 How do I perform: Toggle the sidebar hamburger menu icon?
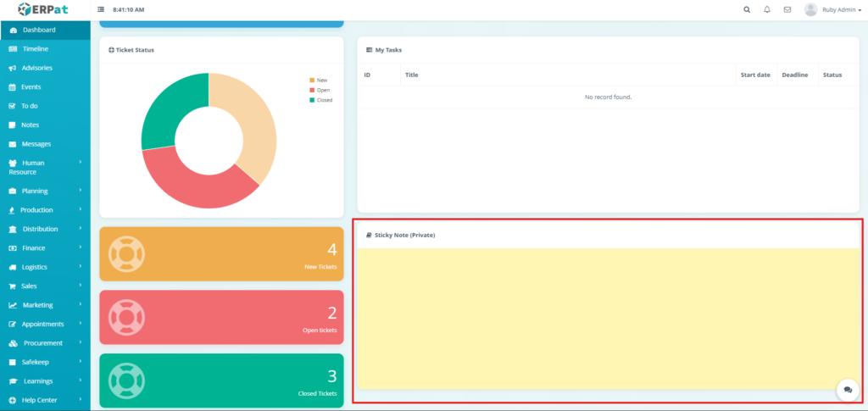(x=101, y=9)
